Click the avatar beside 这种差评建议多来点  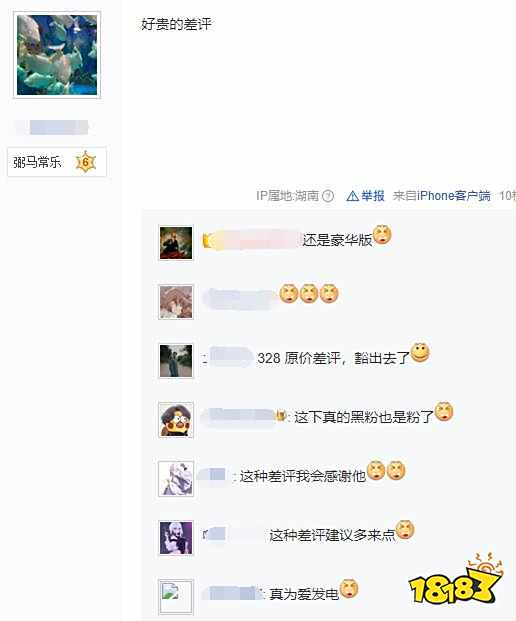pyautogui.click(x=176, y=538)
